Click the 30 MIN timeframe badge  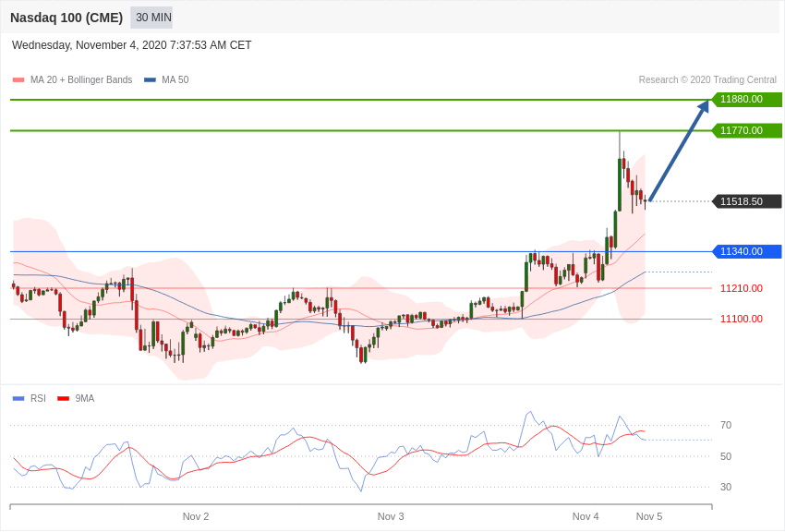[151, 18]
